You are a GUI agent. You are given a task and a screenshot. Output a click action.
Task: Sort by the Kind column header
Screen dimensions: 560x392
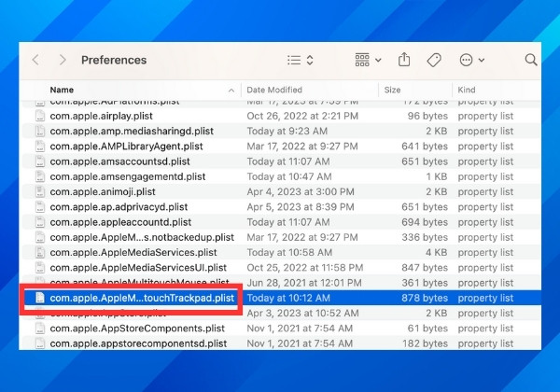pos(467,90)
